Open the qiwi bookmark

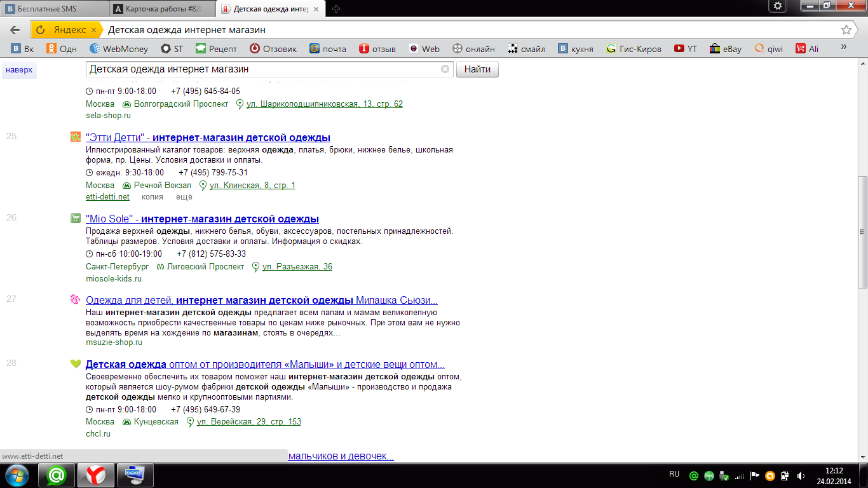click(x=769, y=48)
